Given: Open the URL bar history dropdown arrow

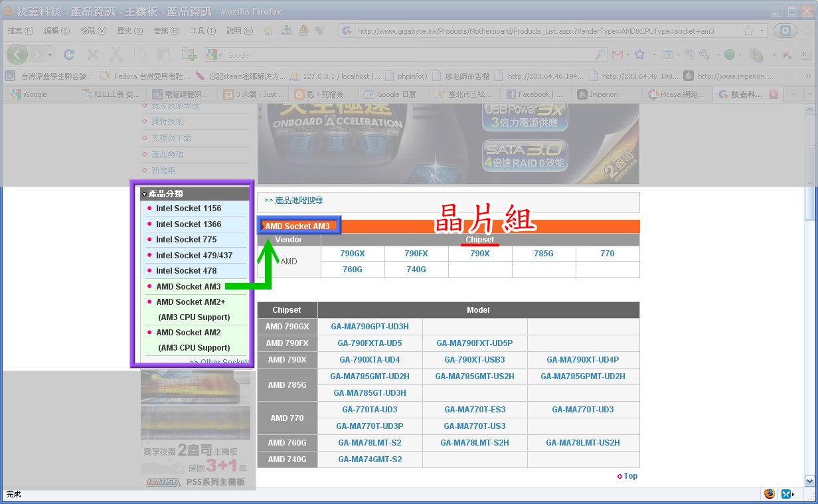Looking at the screenshot, I should (762, 31).
